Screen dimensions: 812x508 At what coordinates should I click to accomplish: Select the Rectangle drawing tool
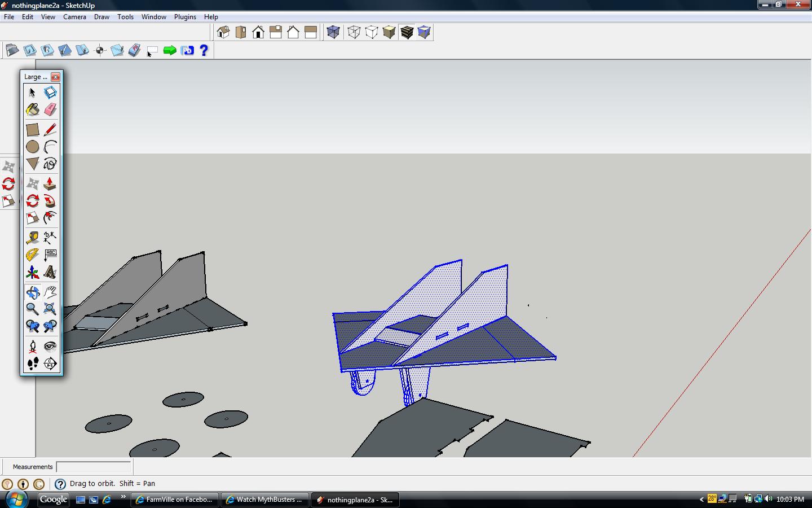(33, 130)
